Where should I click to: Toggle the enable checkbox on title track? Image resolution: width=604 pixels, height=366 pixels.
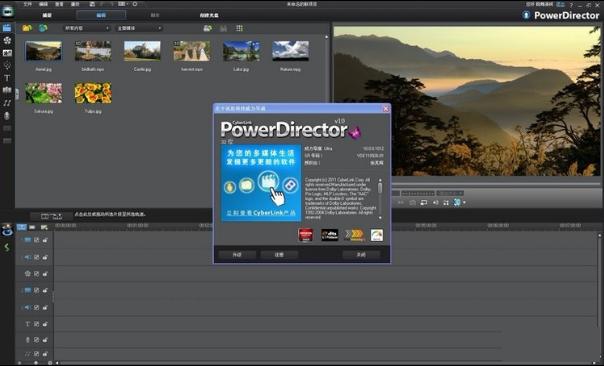pos(36,324)
